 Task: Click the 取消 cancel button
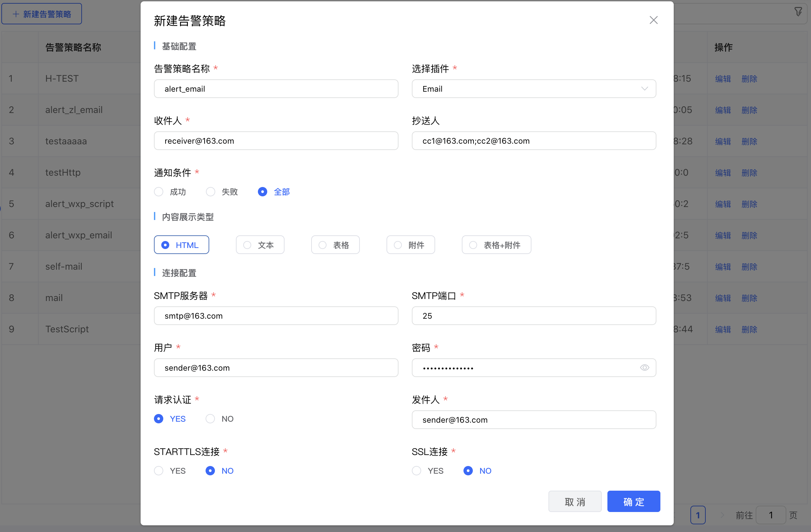(575, 501)
